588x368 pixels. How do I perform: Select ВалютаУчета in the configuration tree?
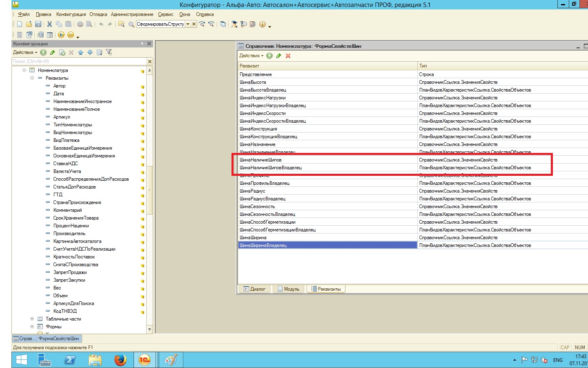(x=67, y=171)
